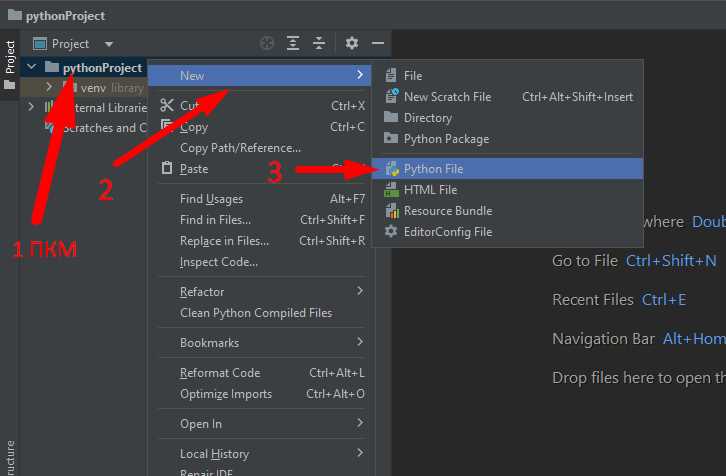This screenshot has width=726, height=476.
Task: Hide the Project tool window
Action: tap(378, 44)
